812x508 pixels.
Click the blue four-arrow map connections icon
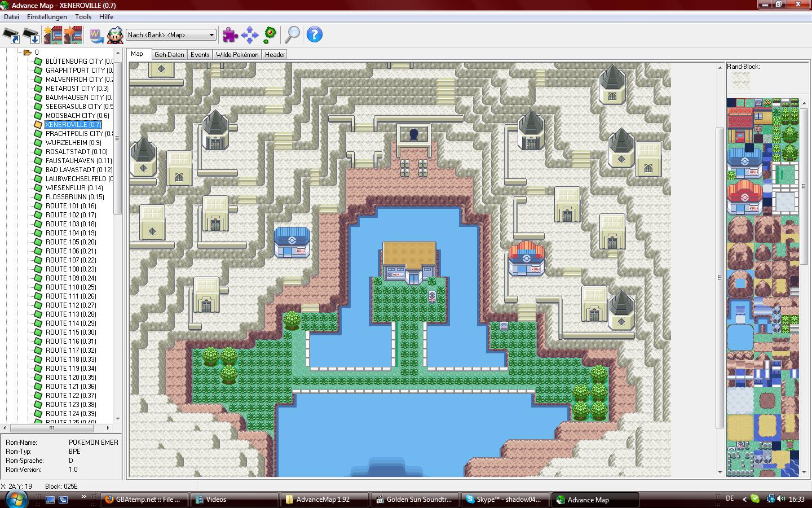250,35
